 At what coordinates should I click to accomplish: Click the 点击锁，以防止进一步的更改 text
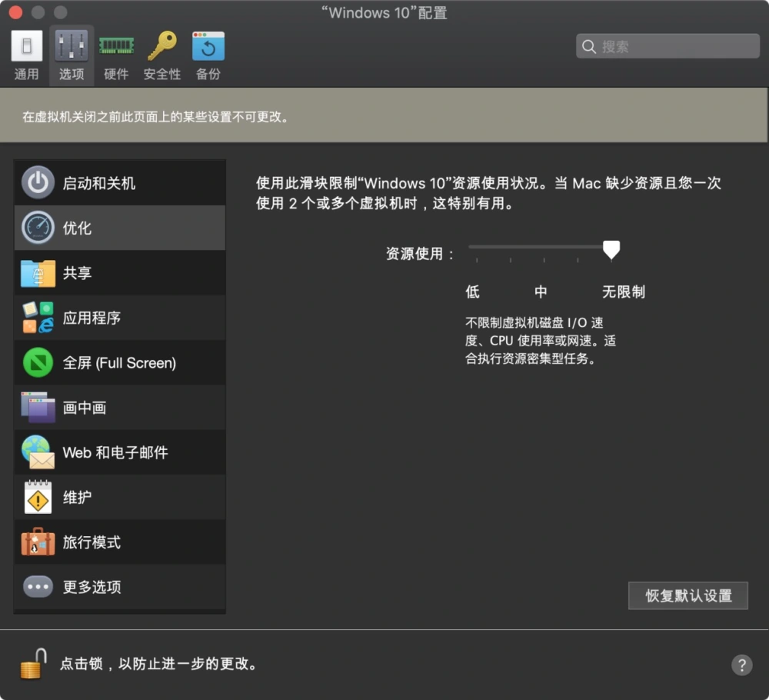tap(158, 664)
